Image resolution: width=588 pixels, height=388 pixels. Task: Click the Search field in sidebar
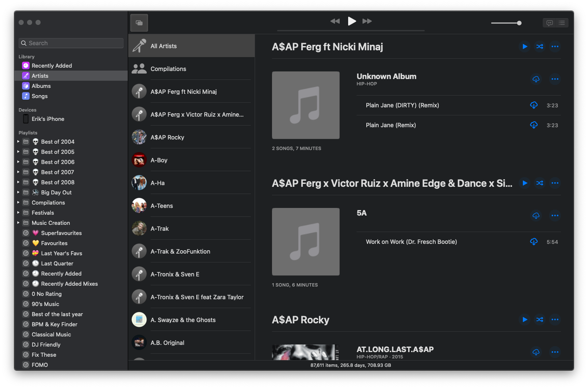click(x=71, y=43)
